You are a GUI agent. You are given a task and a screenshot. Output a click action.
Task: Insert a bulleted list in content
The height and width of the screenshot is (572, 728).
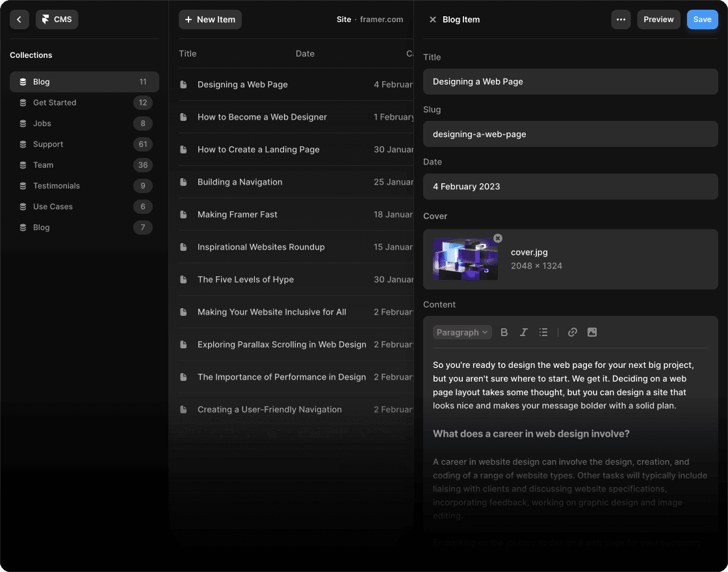[543, 332]
